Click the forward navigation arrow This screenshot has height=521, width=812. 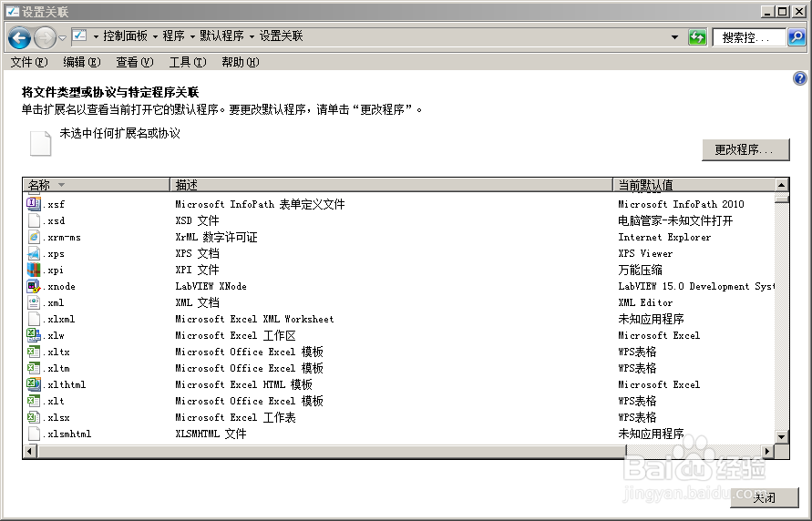(45, 37)
